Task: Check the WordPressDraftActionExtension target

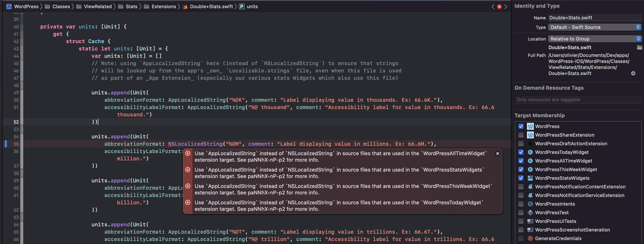Action: point(521,144)
